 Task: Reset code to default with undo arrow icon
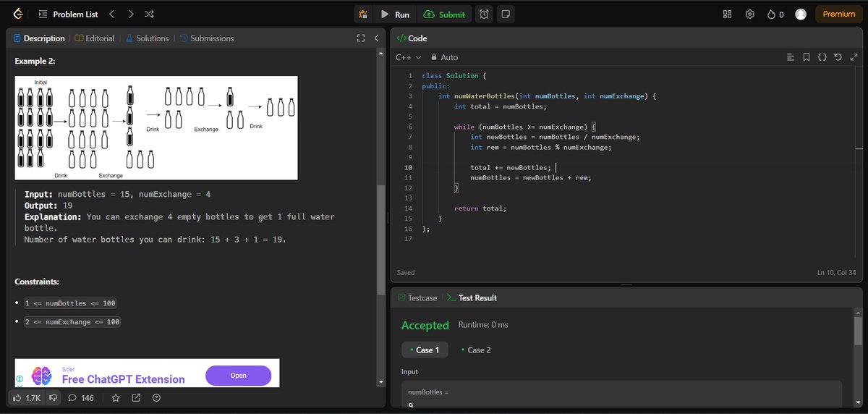(x=838, y=57)
